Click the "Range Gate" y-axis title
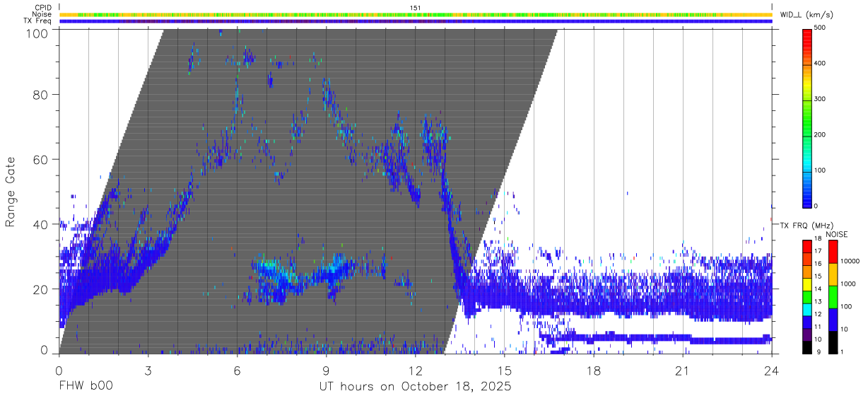Screen dimensions: 868x401 tap(11, 192)
